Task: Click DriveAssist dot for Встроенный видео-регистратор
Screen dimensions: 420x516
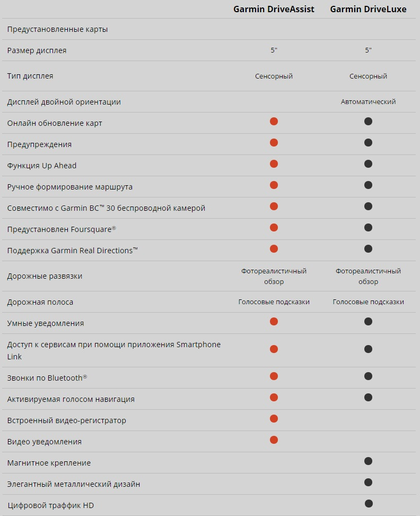Action: 274,419
